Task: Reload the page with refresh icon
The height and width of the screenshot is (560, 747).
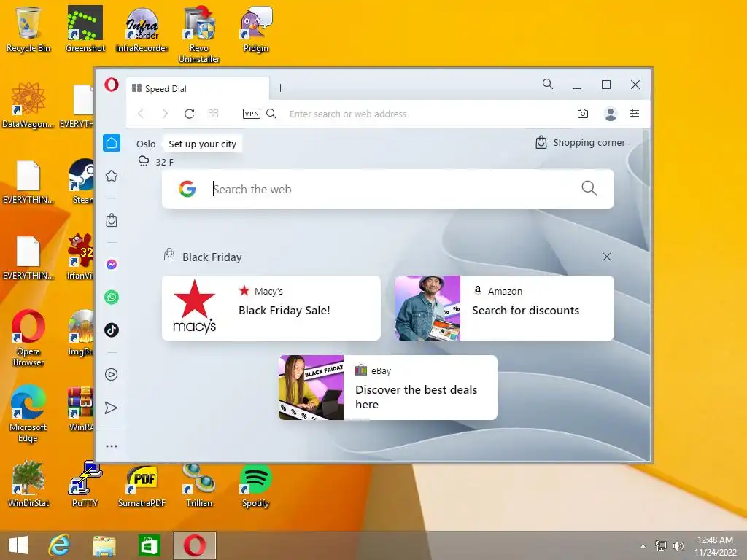Action: click(189, 114)
